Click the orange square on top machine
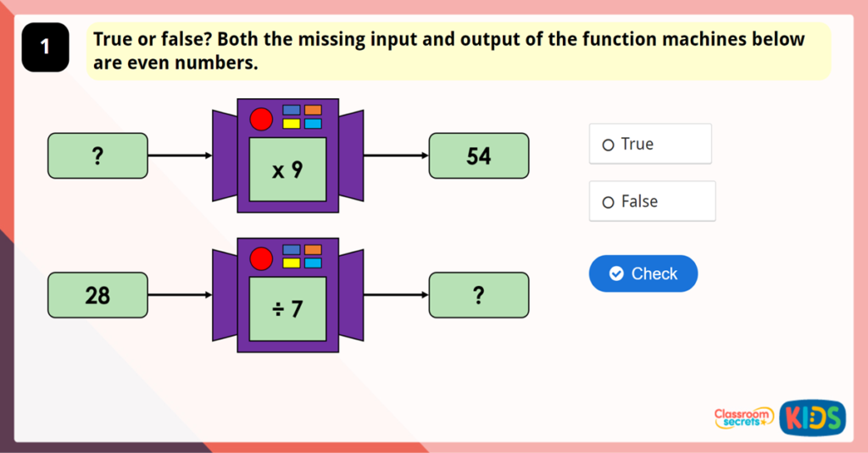Image resolution: width=868 pixels, height=453 pixels. 313,110
